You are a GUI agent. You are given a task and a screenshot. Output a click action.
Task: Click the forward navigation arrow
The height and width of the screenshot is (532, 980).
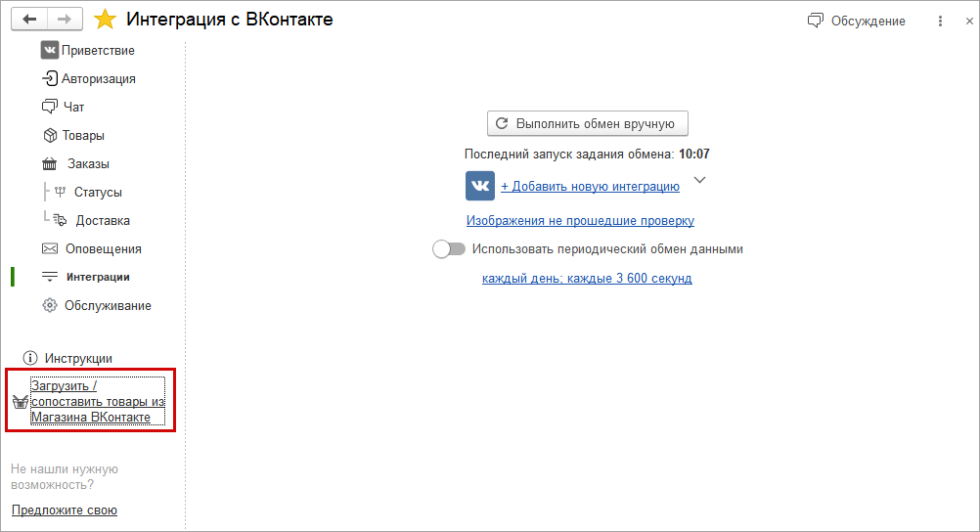tap(65, 19)
